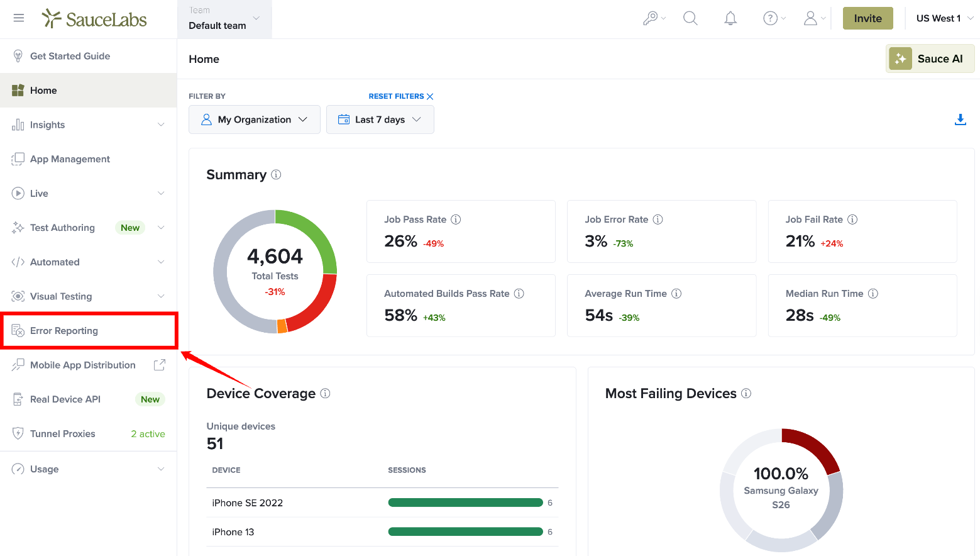Open the My Organization filter dropdown
Screen dimensions: 980x556
255,120
